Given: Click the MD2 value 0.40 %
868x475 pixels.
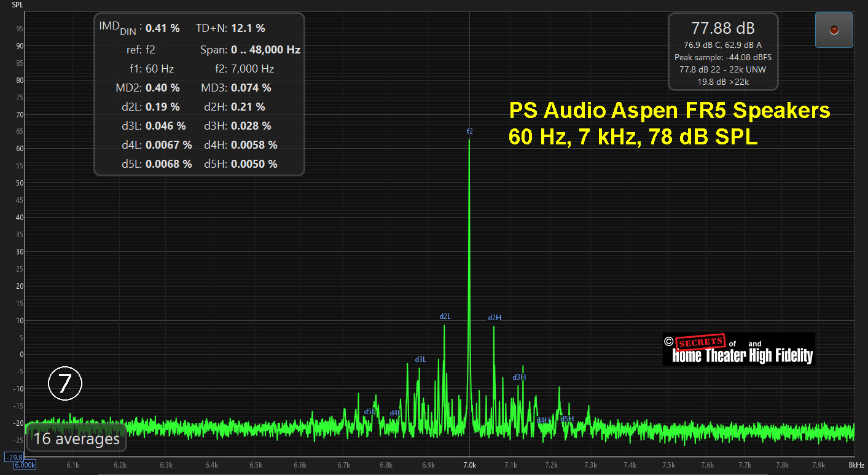Looking at the screenshot, I should point(163,88).
